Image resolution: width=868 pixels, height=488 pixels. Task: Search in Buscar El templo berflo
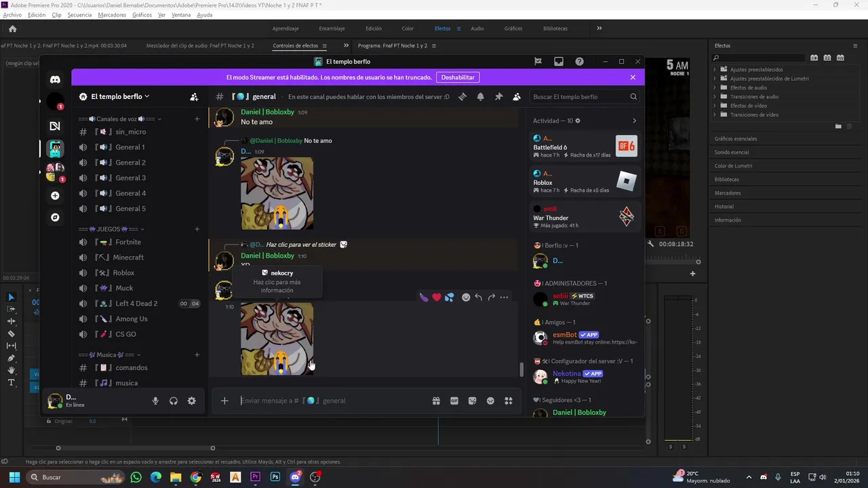(585, 97)
